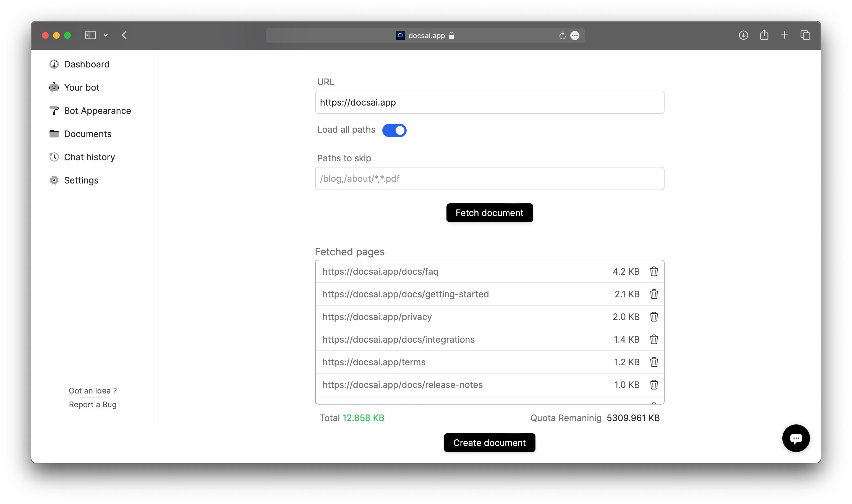This screenshot has width=852, height=504.
Task: Open the Dashboard menu item
Action: tap(87, 64)
